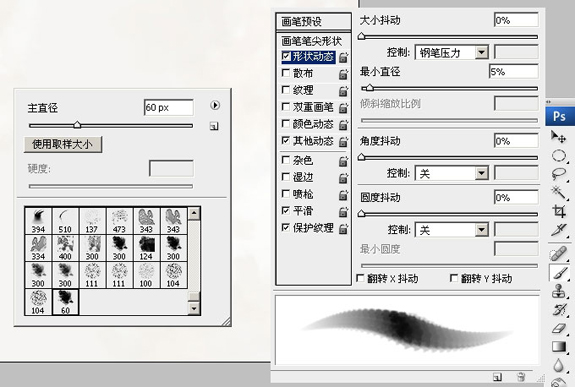Click lock icon next to 形状动态
The height and width of the screenshot is (387, 575).
click(x=343, y=57)
